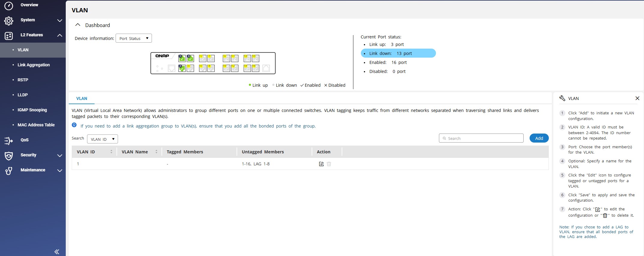
Task: Open the VLAN sidebar item
Action: coord(33,50)
